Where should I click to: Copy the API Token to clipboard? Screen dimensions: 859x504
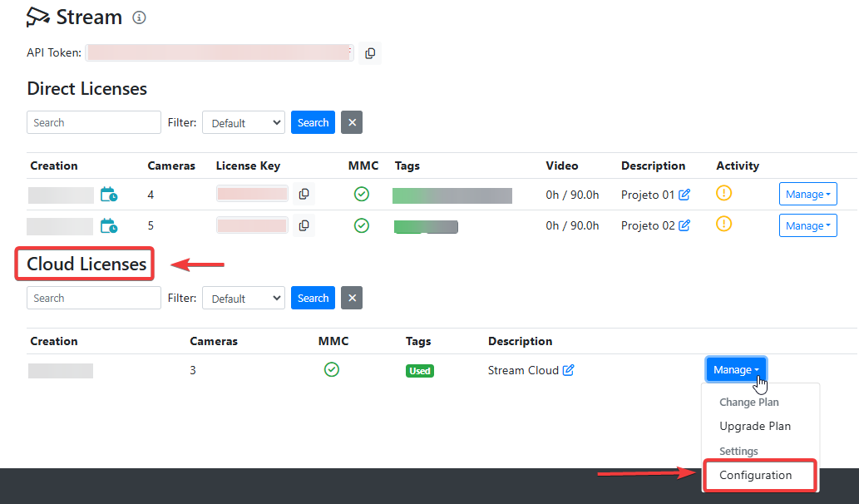click(370, 53)
